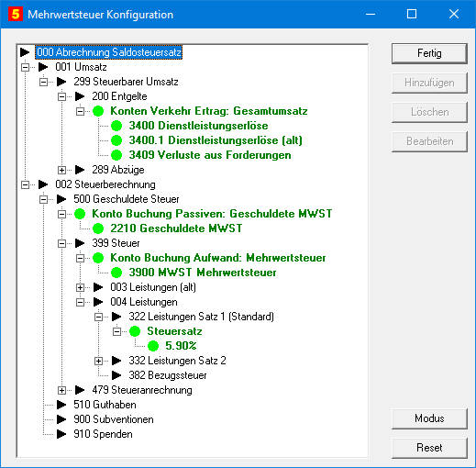Click green dot beside 3409 Verluste aus Forderungen

116,155
